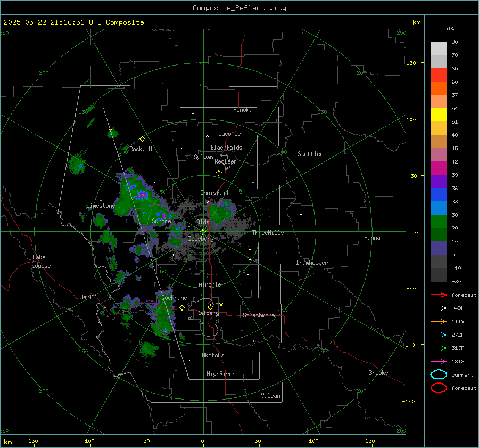Viewport: 479px width, 448px height.
Task: Click the Hanna city label
Action: 372,238
